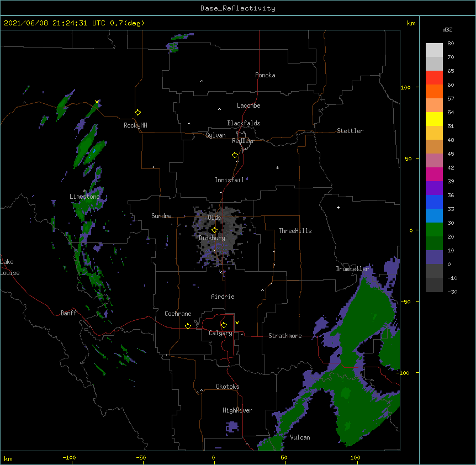
Task: Click the dBZ legend heading
Action: (x=447, y=29)
